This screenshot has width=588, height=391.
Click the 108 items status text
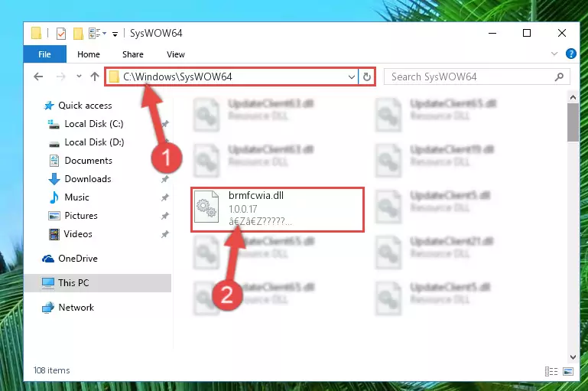[51, 370]
